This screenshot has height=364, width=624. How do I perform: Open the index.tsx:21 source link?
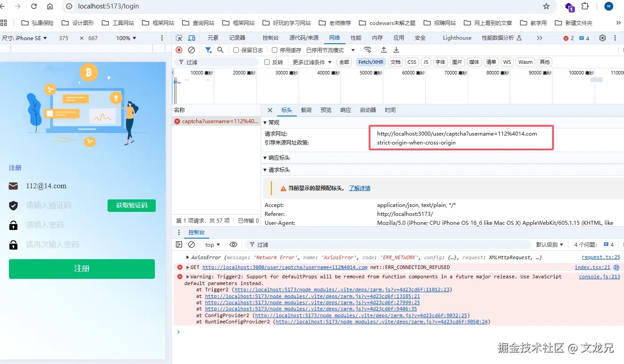(592, 267)
